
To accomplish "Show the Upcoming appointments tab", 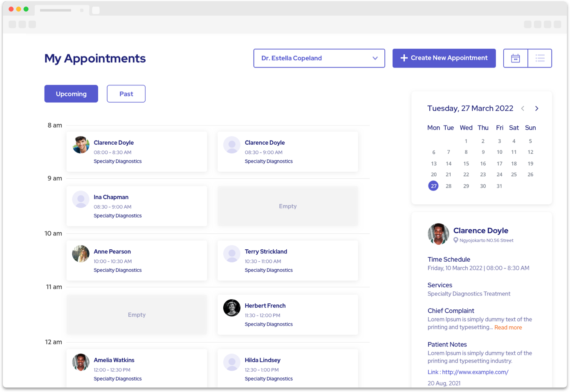I will (x=71, y=94).
